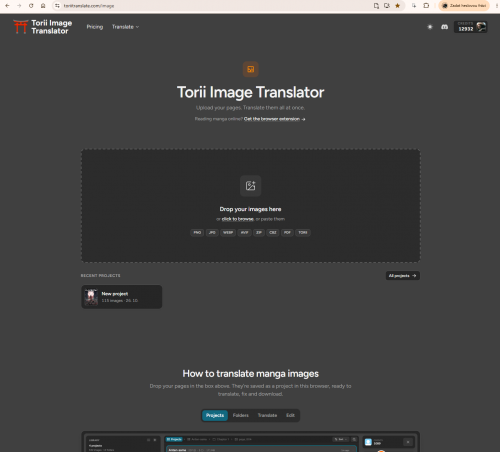Image resolution: width=500 pixels, height=452 pixels.
Task: Open the browser extensions icon
Action: [426, 6]
